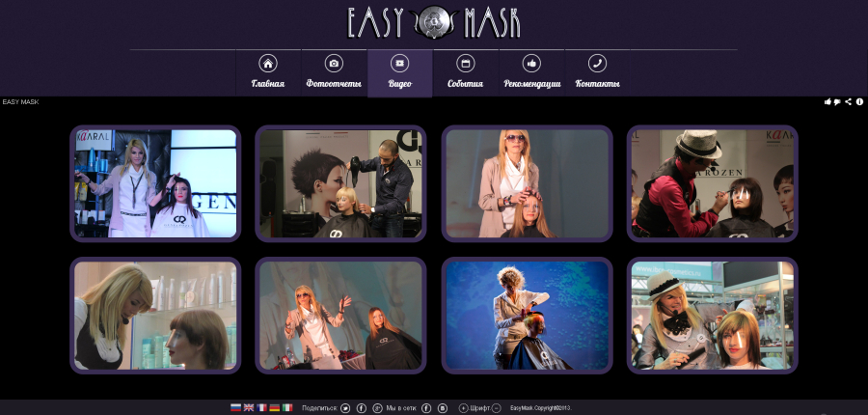Switch language with the UK flag
Screen dimensions: 868x415
click(249, 407)
